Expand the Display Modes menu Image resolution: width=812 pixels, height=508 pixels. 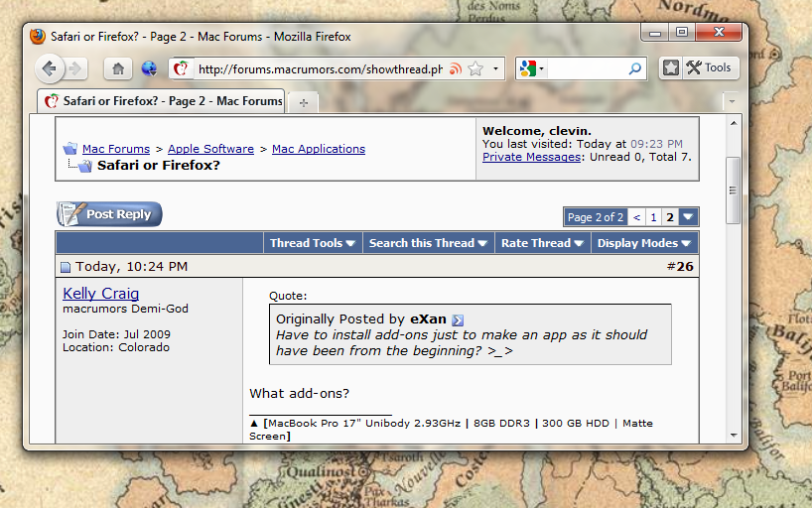[644, 243]
